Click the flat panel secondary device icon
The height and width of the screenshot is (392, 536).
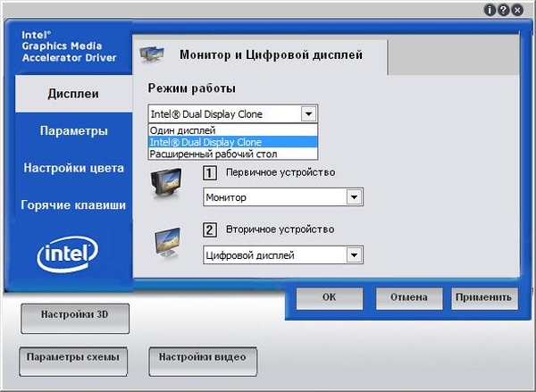tap(167, 243)
